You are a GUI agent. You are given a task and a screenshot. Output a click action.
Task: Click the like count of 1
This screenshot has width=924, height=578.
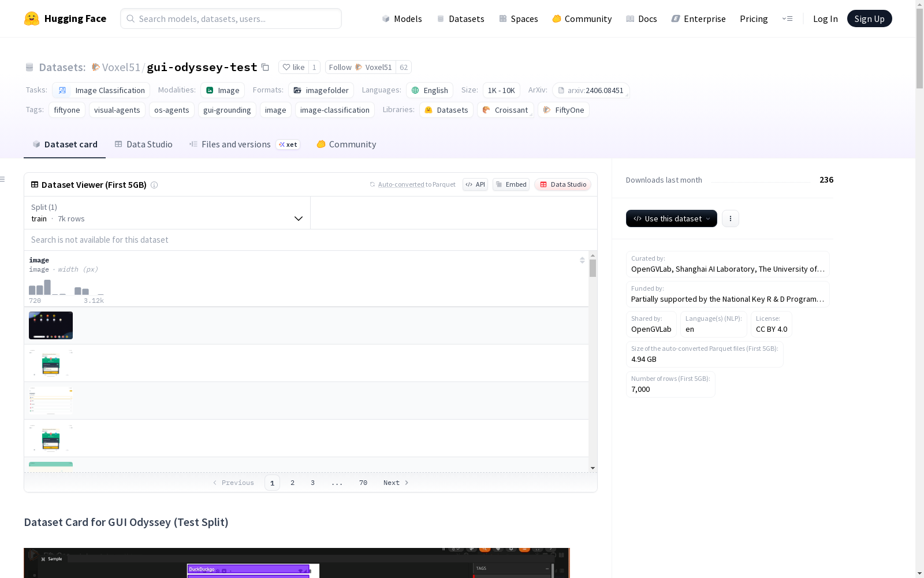pyautogui.click(x=314, y=67)
